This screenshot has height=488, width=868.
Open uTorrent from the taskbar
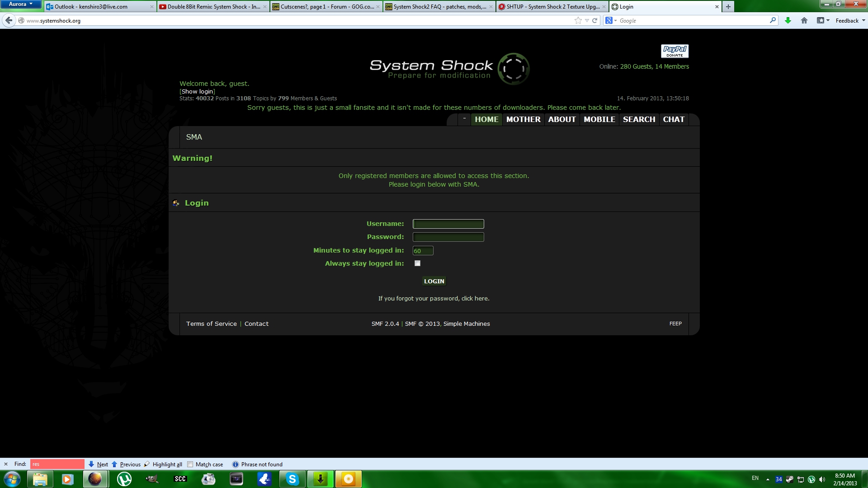[x=124, y=479]
